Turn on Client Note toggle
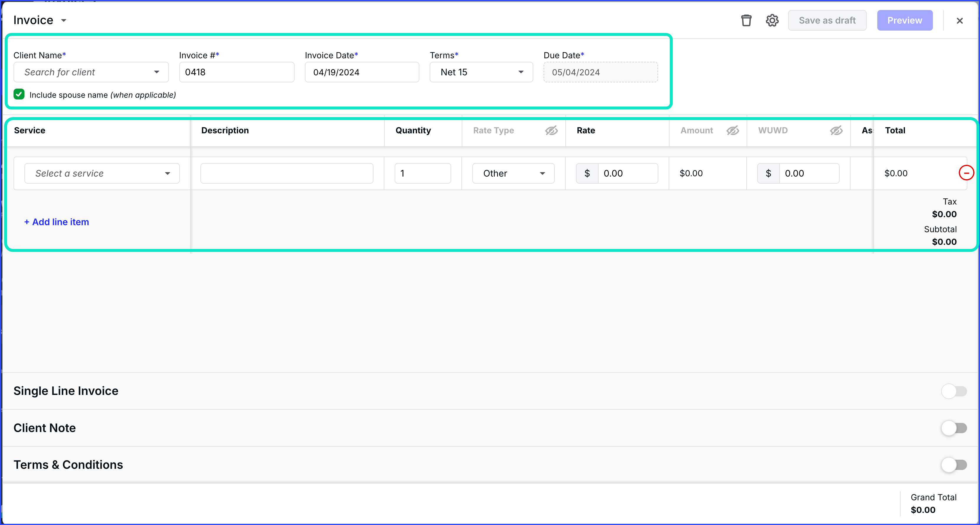980x525 pixels. 954,428
